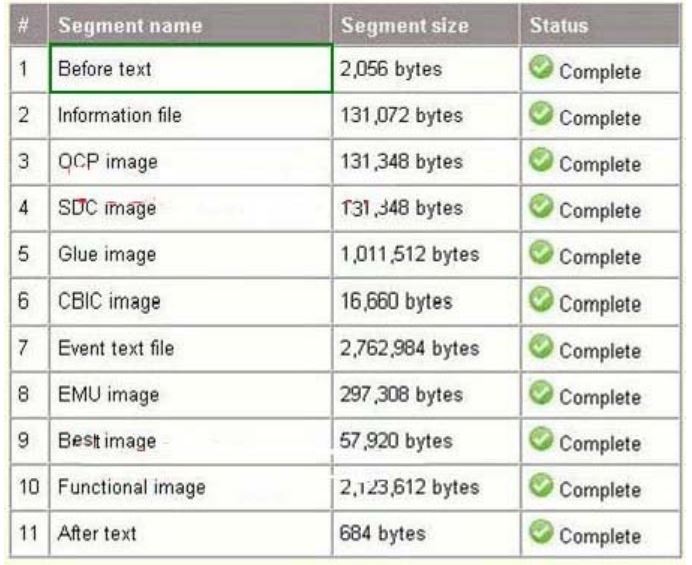
Task: Click the 684 bytes size cell
Action: coord(426,534)
